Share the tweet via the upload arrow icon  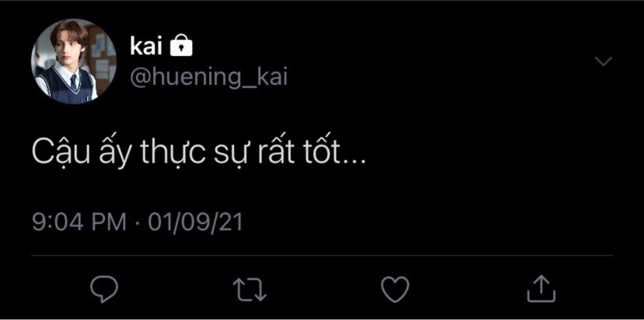[541, 288]
